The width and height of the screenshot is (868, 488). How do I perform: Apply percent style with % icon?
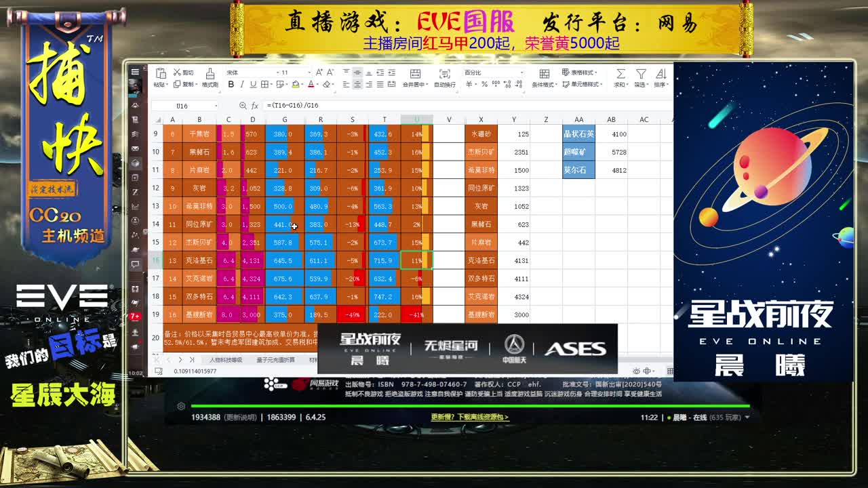484,85
